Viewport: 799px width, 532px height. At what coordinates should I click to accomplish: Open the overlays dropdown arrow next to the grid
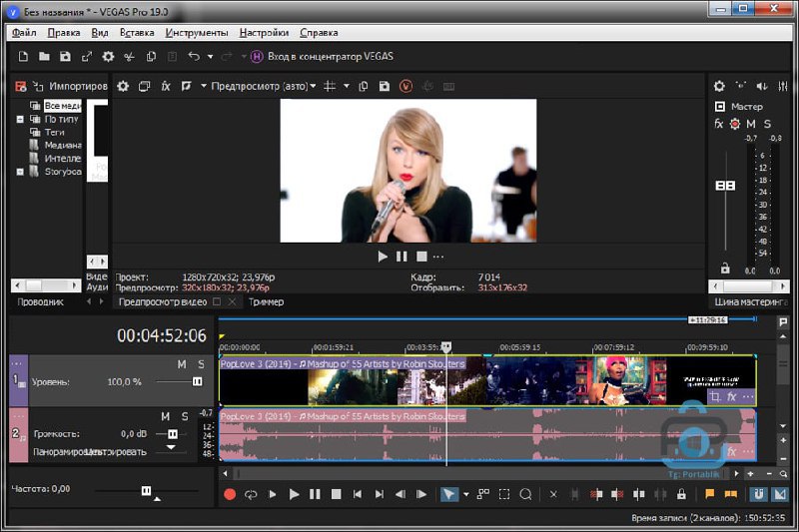pos(347,86)
